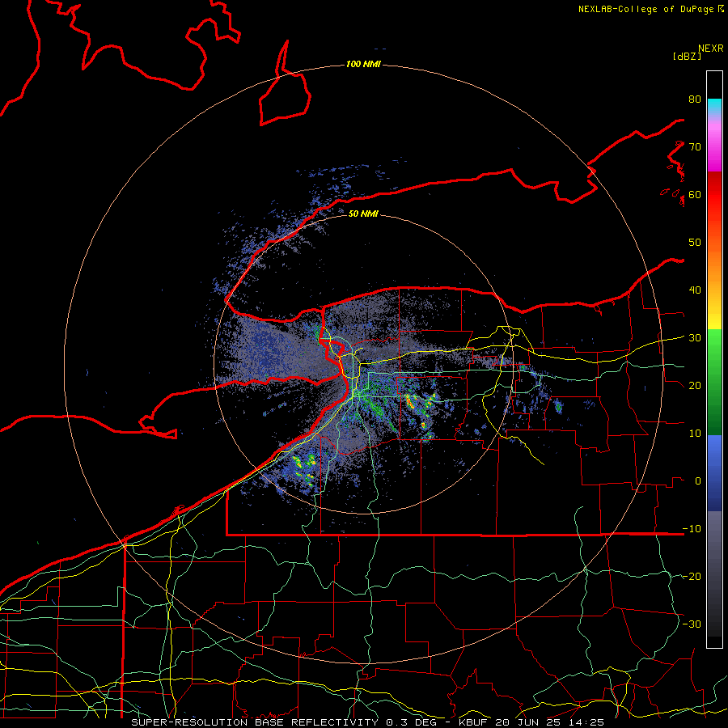This screenshot has width=728, height=728.
Task: Click the KBUF station identifier
Action: click(475, 722)
